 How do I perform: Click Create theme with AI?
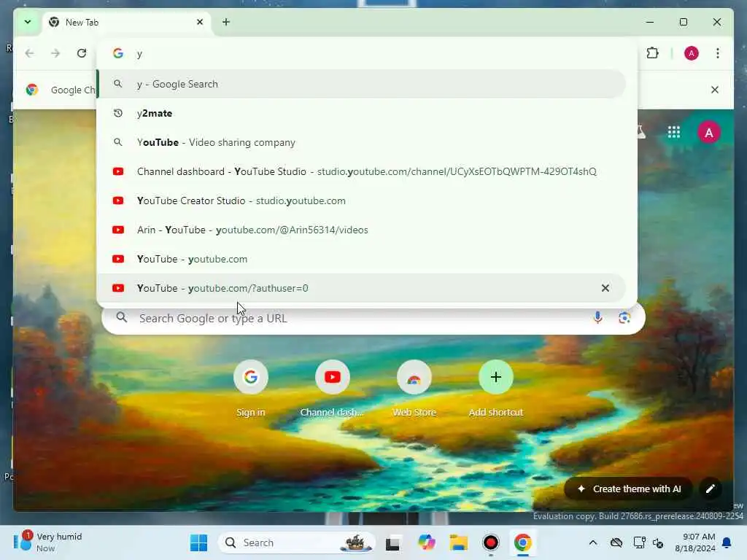(x=629, y=489)
